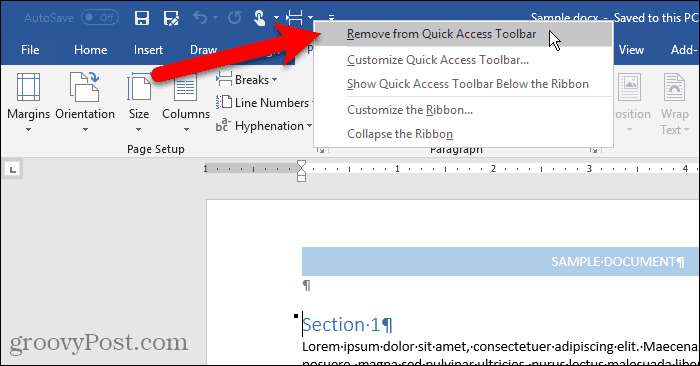
Task: Click the first line indent marker on ruler
Action: tap(301, 164)
